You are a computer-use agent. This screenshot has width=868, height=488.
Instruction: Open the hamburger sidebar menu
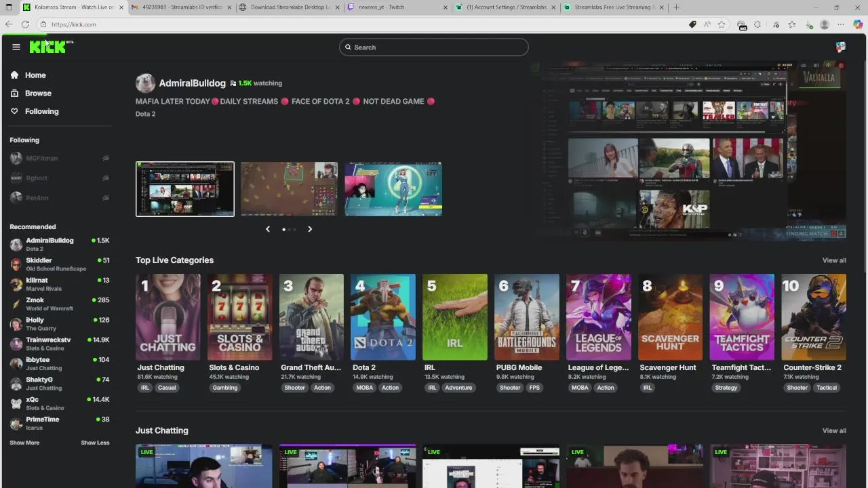click(x=16, y=47)
